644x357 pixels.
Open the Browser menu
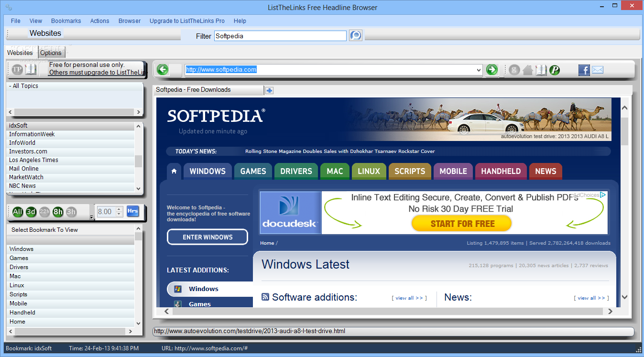(x=130, y=21)
